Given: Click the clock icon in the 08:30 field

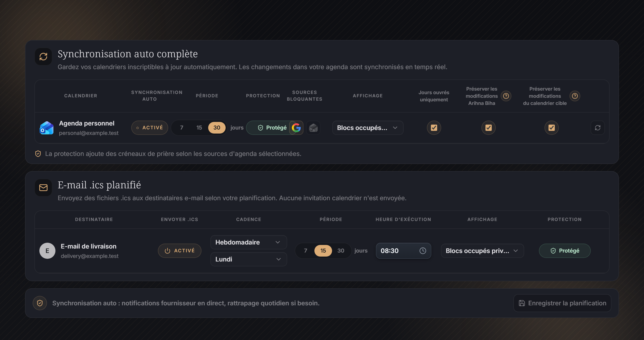Looking at the screenshot, I should pos(423,251).
